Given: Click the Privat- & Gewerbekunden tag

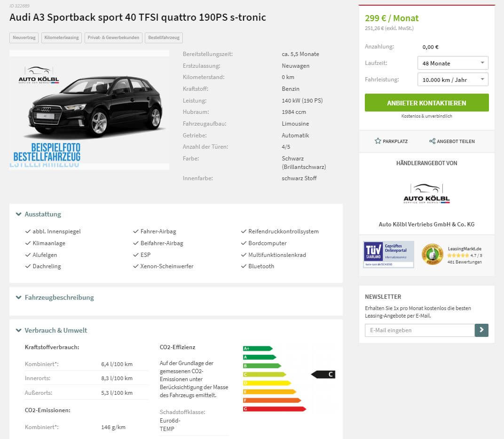Looking at the screenshot, I should click(x=113, y=38).
